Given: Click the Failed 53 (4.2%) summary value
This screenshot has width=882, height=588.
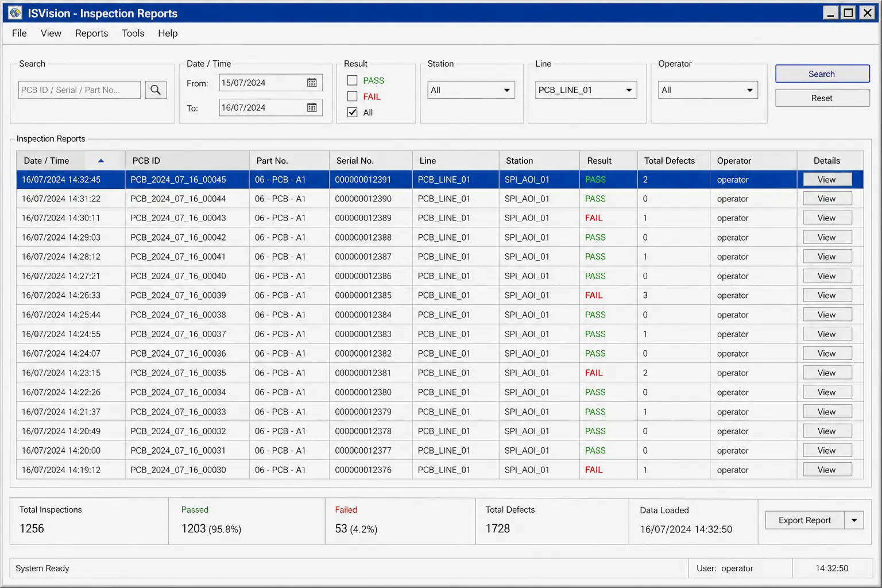Looking at the screenshot, I should 356,529.
